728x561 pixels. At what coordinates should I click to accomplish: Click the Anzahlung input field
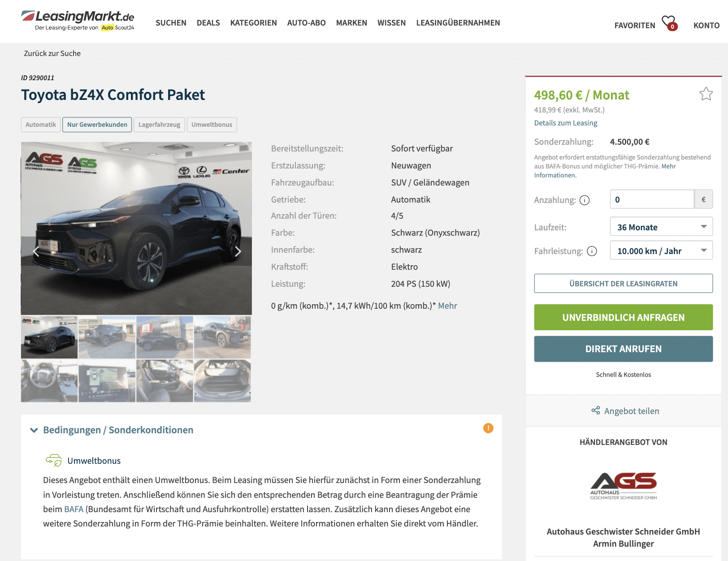[x=652, y=199]
